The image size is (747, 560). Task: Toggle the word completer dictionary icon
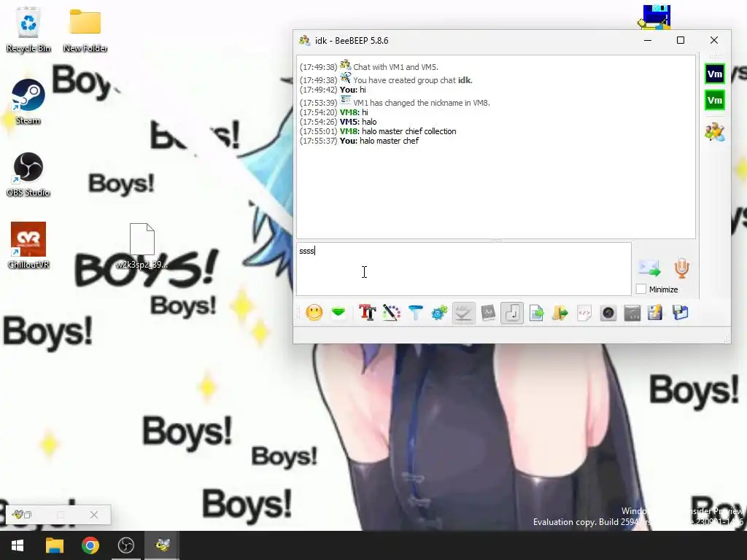(488, 313)
